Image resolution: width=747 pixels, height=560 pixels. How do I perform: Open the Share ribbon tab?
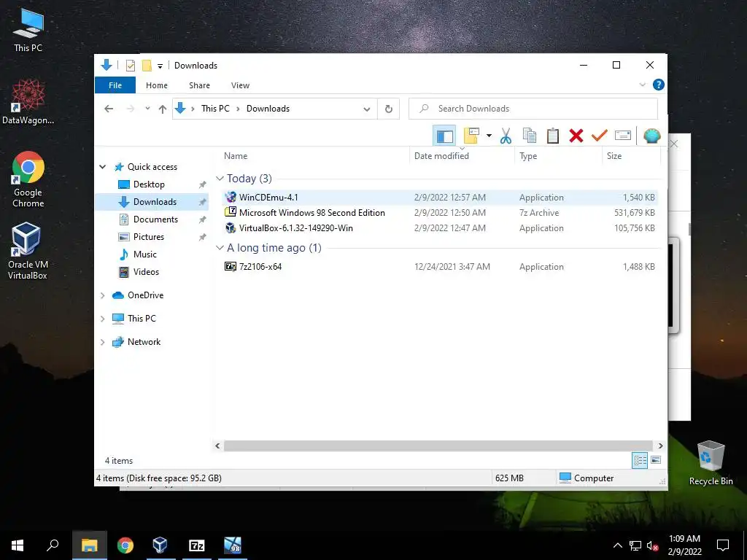click(x=199, y=85)
